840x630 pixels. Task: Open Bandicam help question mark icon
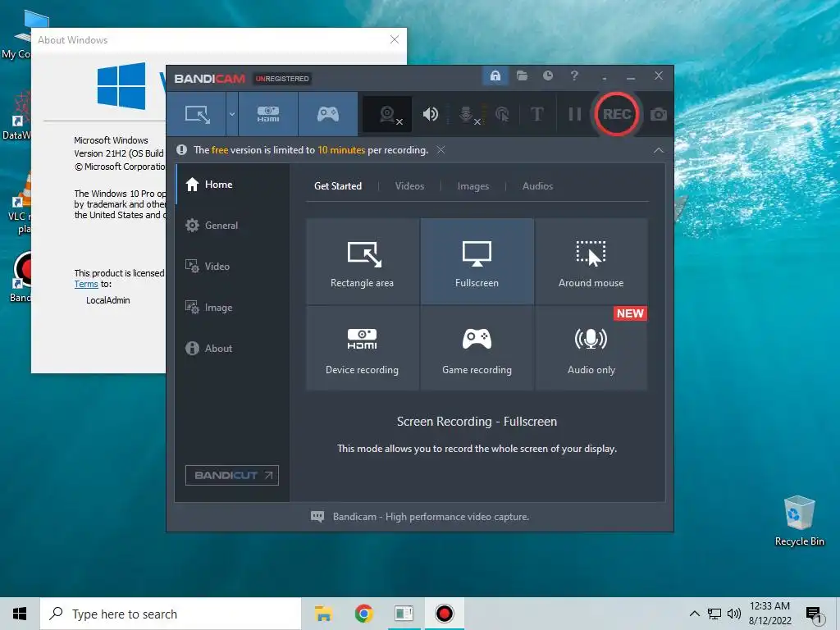point(573,75)
